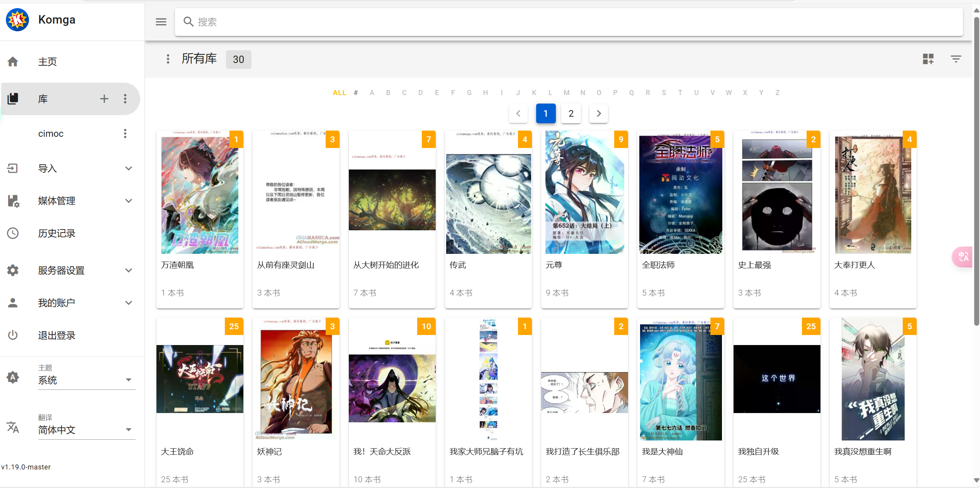980x488 pixels.
Task: Open 库 three-dot options menu
Action: point(125,99)
